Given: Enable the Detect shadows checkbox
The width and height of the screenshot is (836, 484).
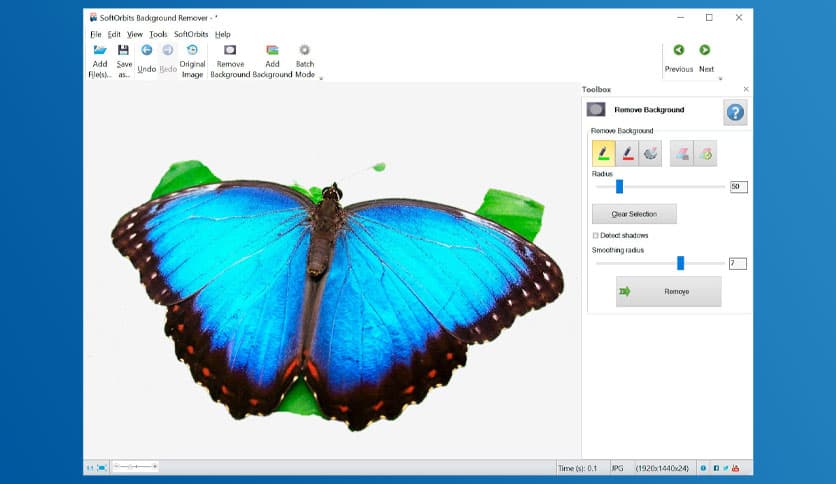Looking at the screenshot, I should point(596,236).
